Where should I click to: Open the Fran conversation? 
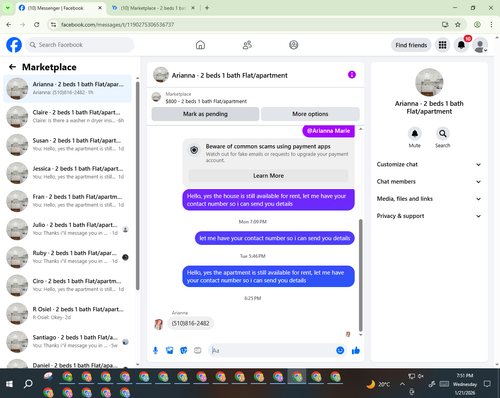pyautogui.click(x=68, y=201)
